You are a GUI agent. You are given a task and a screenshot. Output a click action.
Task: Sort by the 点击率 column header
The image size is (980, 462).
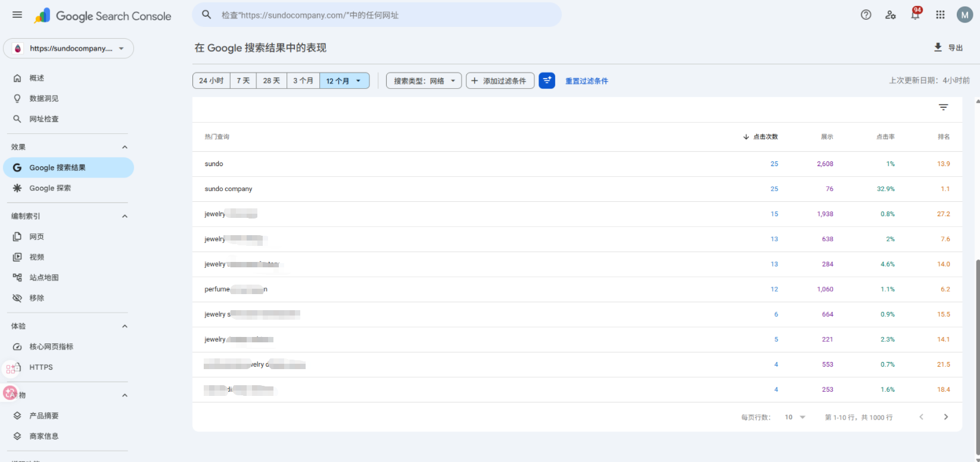[885, 137]
